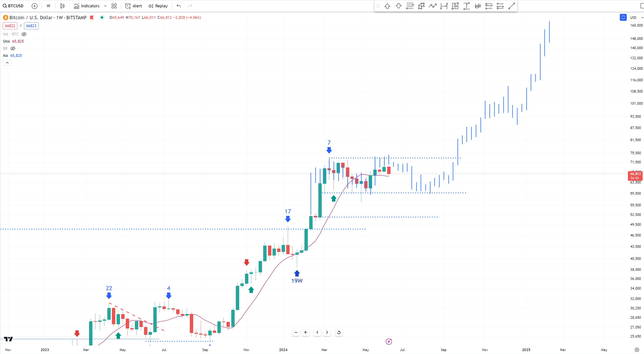This screenshot has height=354, width=644.
Task: Select the arrow mark down drawing tool
Action: (x=398, y=6)
